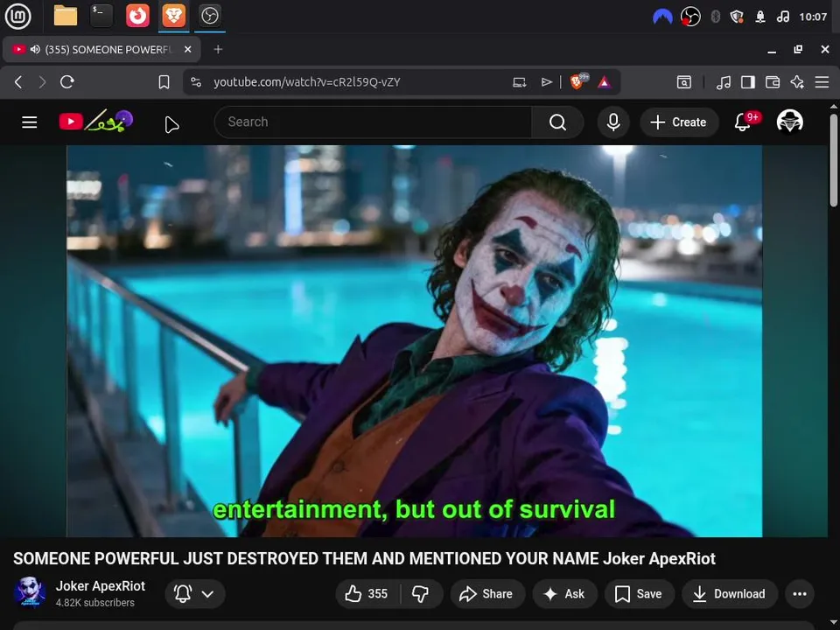Click the Ask button

564,593
